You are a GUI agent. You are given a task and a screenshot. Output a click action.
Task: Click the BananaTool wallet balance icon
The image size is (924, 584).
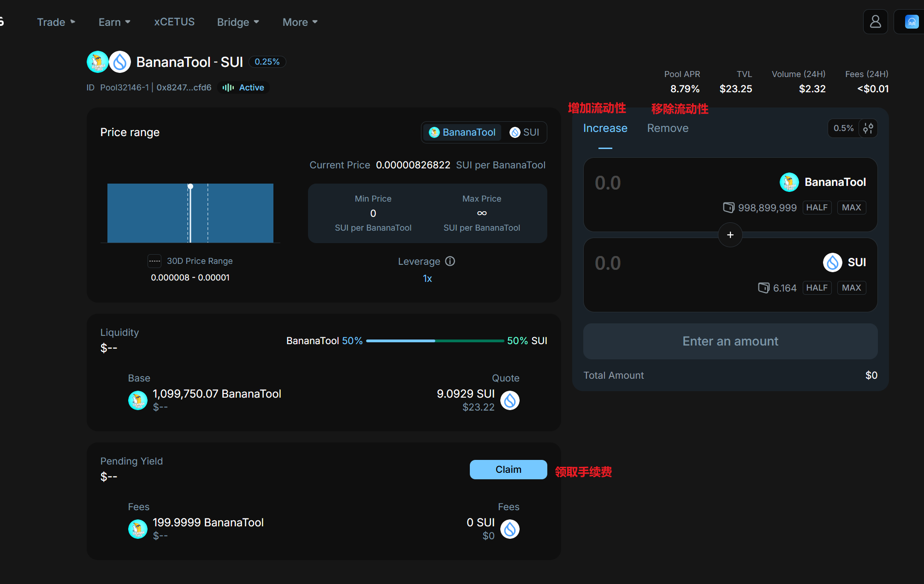(729, 208)
